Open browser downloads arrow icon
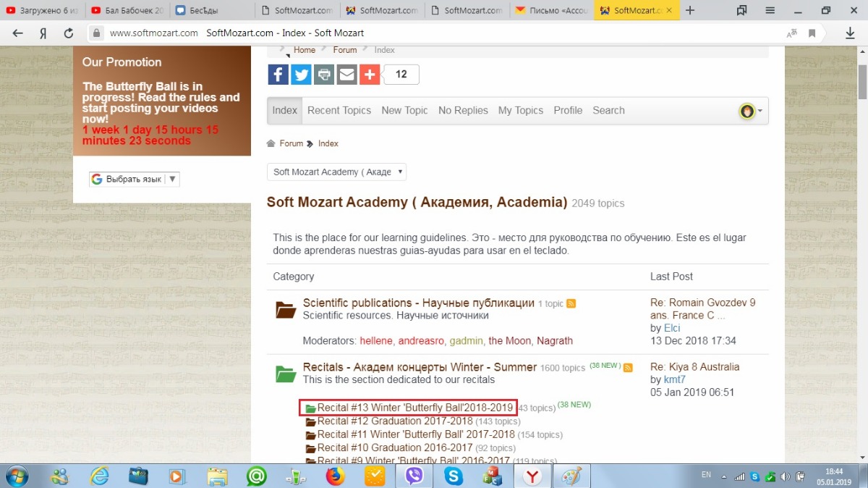This screenshot has height=488, width=868. tap(851, 33)
